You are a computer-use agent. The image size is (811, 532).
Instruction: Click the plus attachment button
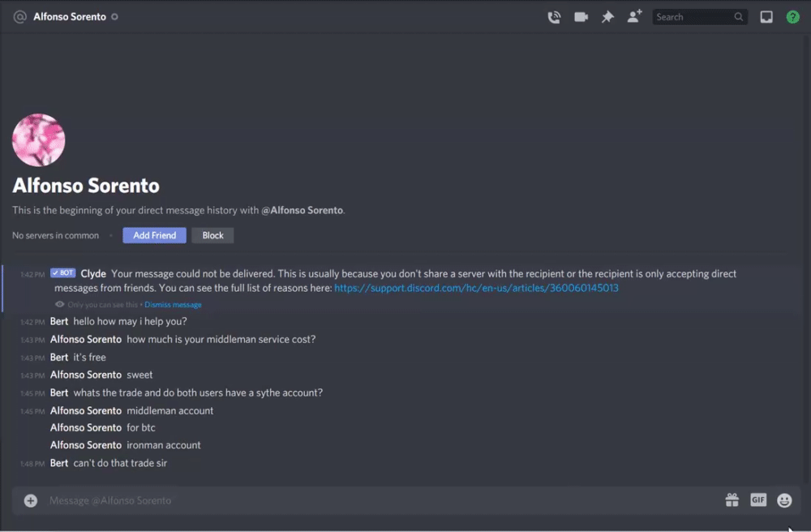pos(31,500)
